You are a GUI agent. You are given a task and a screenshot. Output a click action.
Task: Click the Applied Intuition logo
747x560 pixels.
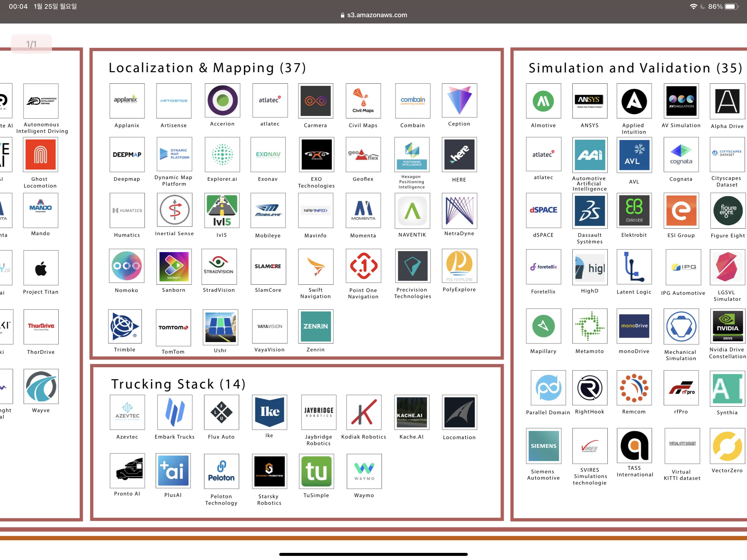coord(634,101)
